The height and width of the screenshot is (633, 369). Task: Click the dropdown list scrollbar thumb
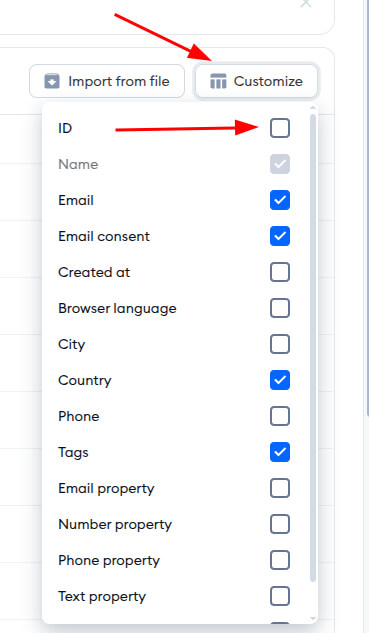[313, 348]
